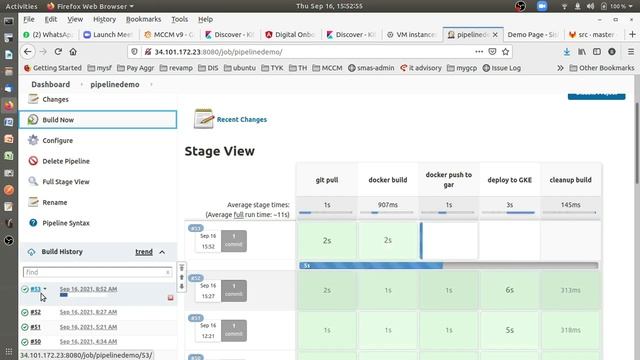640x360 pixels.
Task: Expand the Dashboard breadcrumb arrow
Action: pyautogui.click(x=81, y=84)
